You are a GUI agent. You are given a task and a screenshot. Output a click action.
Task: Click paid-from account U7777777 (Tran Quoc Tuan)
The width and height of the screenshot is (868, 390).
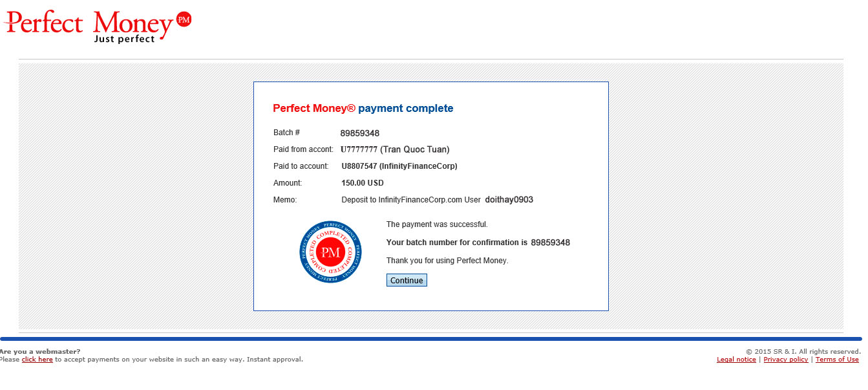(395, 149)
